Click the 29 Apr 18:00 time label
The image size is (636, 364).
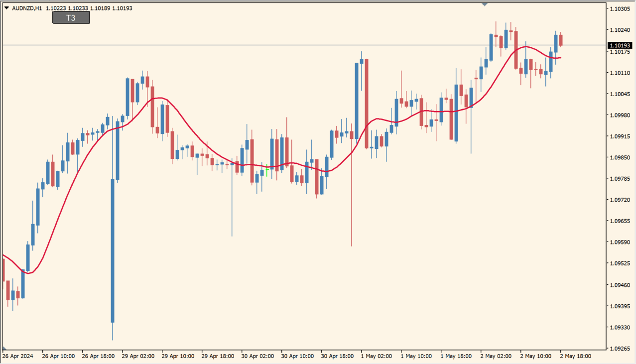click(x=218, y=357)
